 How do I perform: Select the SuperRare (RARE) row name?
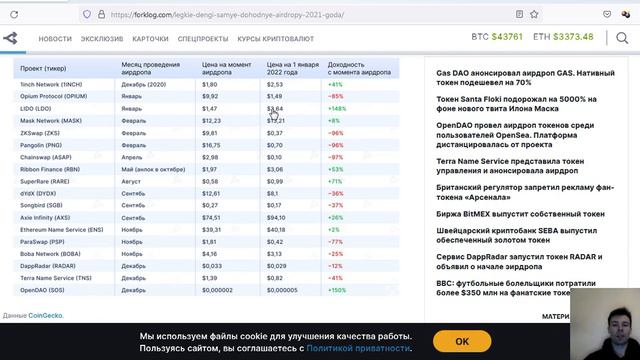[x=44, y=181]
